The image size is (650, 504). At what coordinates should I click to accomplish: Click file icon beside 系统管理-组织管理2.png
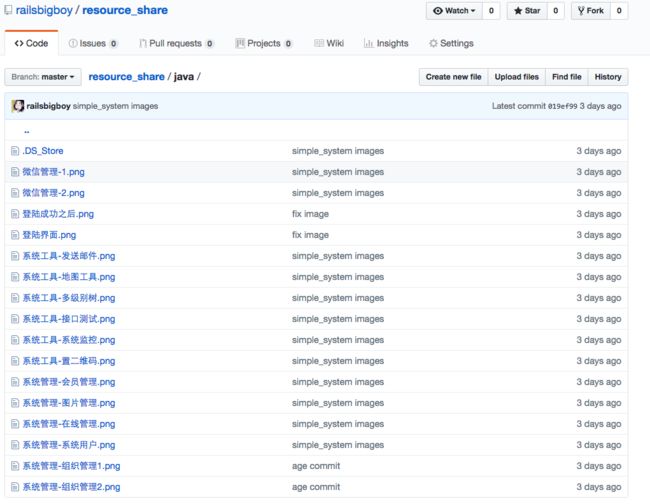click(x=15, y=487)
